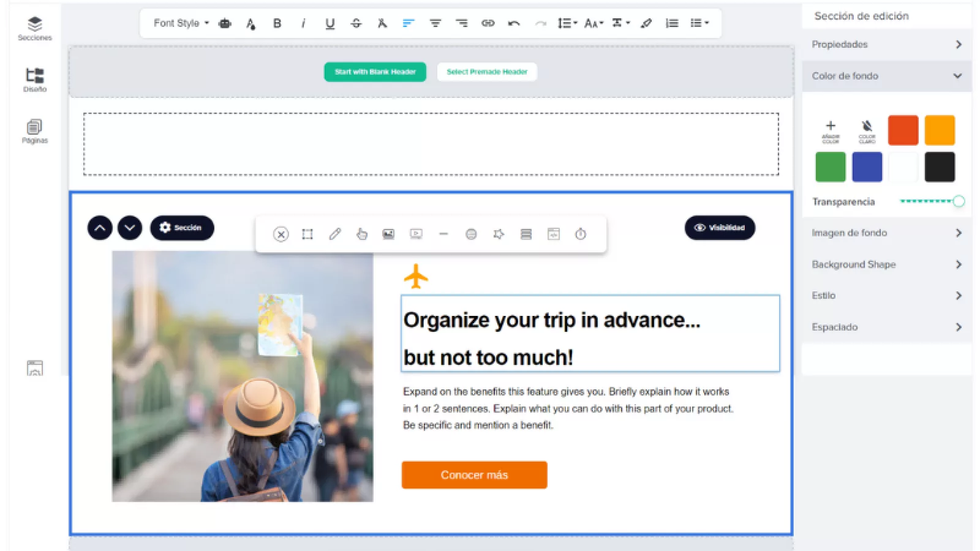This screenshot has width=980, height=551.
Task: Apply underline text formatting
Action: 330,23
